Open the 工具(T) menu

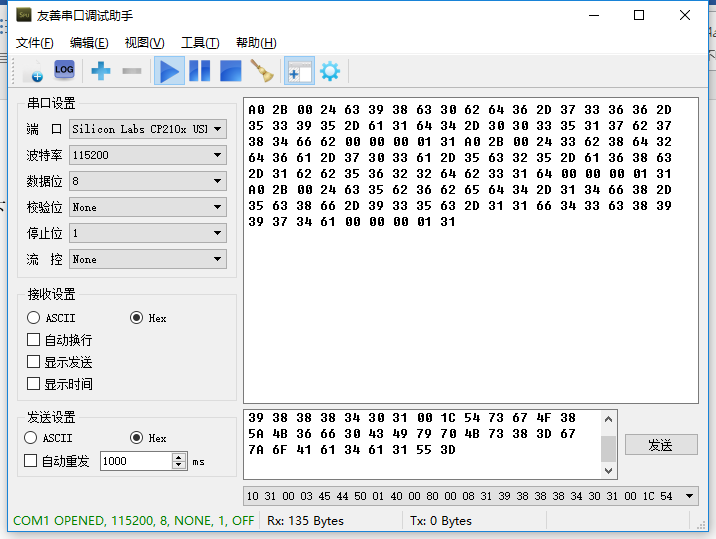[x=199, y=42]
